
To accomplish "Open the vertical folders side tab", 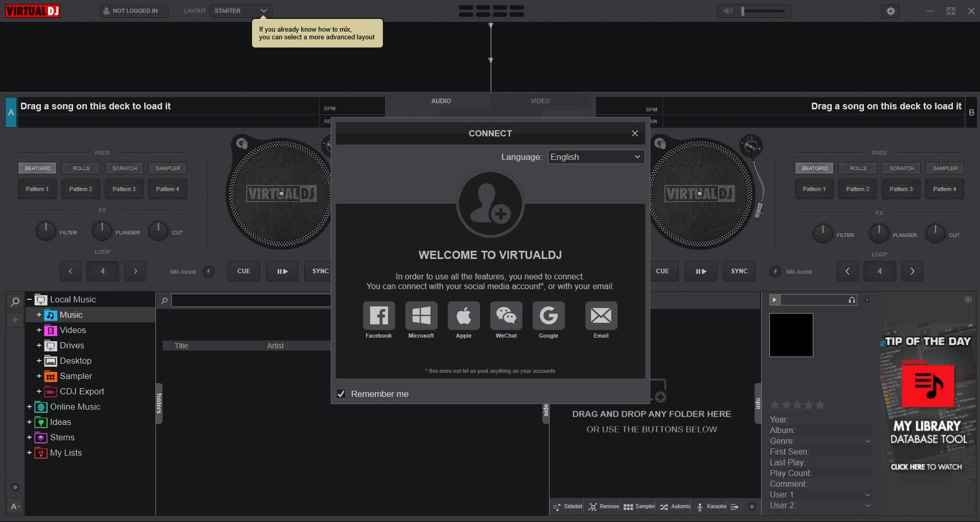I will click(159, 404).
